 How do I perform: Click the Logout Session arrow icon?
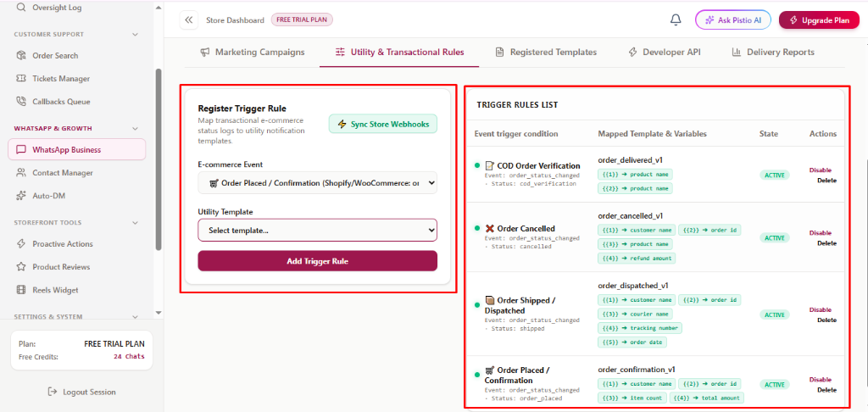pos(53,392)
